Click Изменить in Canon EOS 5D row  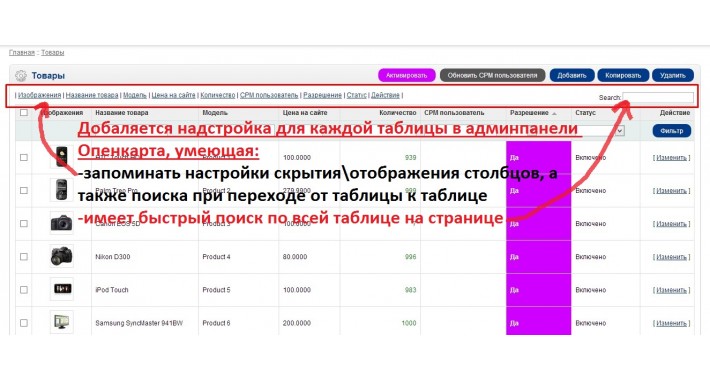point(672,224)
